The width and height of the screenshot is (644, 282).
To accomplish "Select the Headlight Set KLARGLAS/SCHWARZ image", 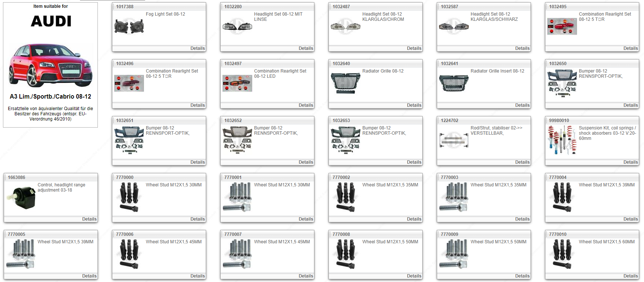I will coord(454,26).
